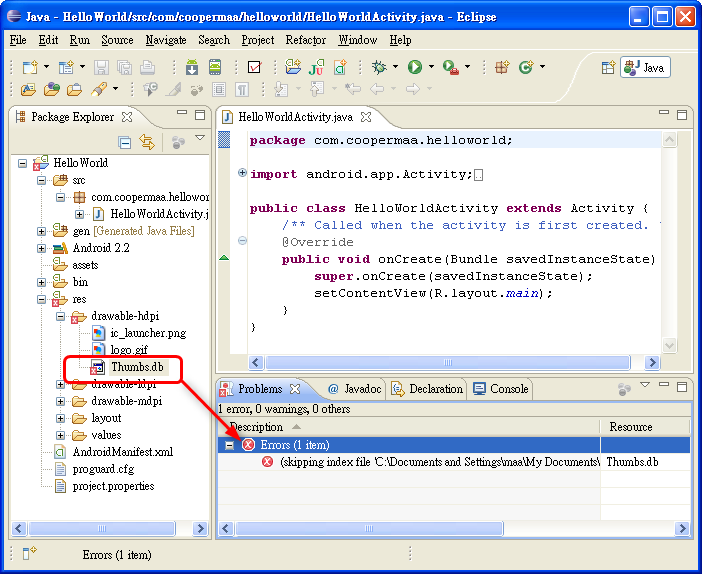The height and width of the screenshot is (574, 702).
Task: Open the Source menu
Action: 117,40
